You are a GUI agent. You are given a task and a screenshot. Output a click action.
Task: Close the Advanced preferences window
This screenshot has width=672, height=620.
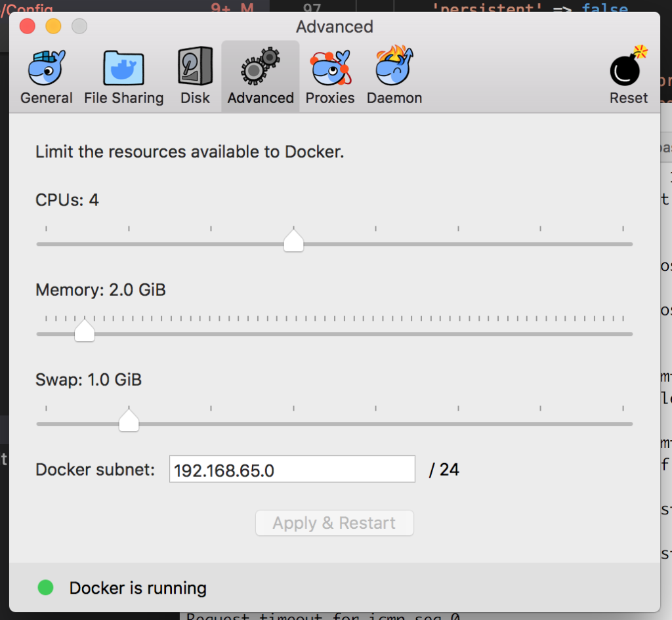28,26
